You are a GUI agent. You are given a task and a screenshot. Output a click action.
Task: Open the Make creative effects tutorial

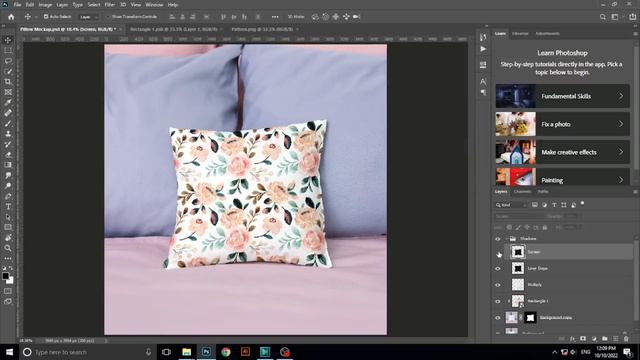(562, 152)
